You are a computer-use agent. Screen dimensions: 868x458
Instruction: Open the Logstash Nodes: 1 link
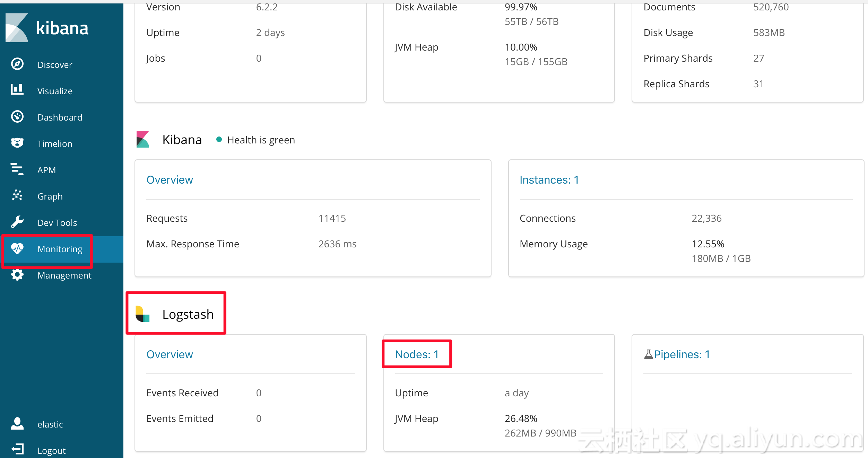(417, 354)
